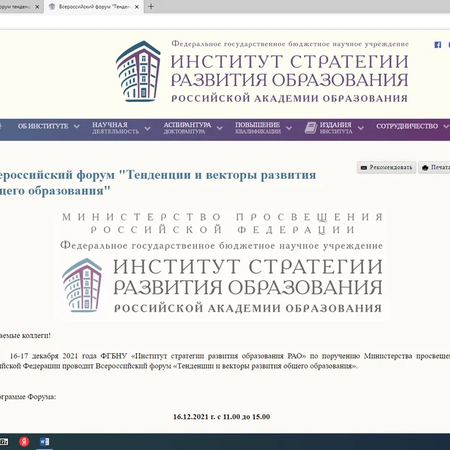
Task: Click the Yandex browser taskbar icon
Action: (24, 442)
